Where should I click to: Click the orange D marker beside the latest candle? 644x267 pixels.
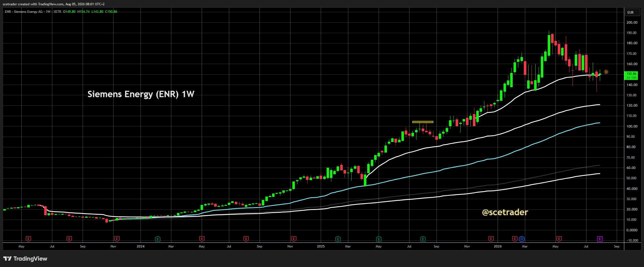(x=606, y=72)
